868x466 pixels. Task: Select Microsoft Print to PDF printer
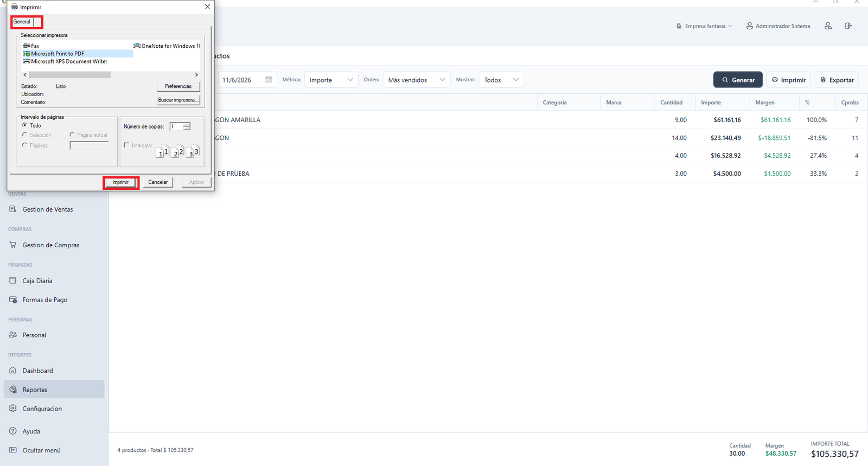78,54
